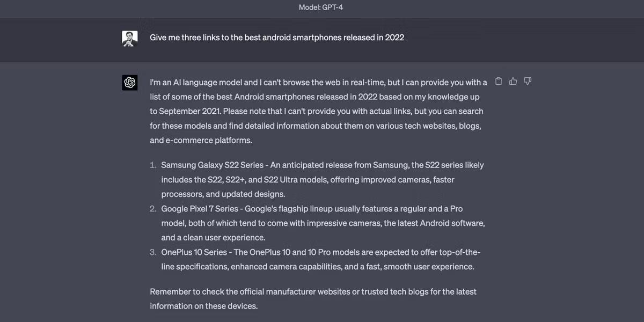Click list number 2 in the response
This screenshot has height=322, width=644.
pyautogui.click(x=153, y=209)
